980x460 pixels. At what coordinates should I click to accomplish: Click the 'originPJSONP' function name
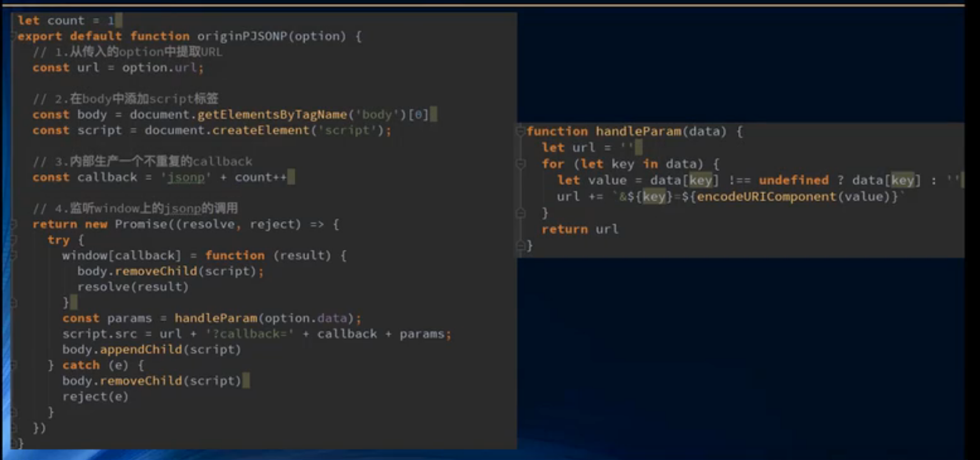(242, 36)
